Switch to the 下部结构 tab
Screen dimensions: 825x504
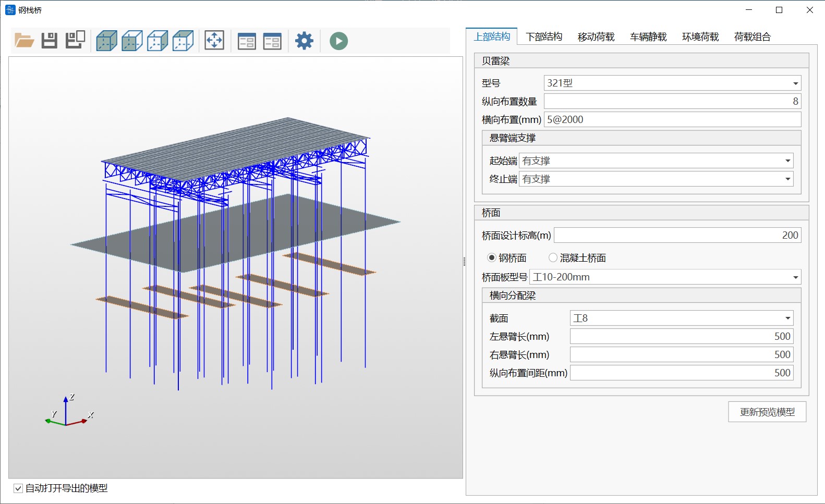pos(544,37)
